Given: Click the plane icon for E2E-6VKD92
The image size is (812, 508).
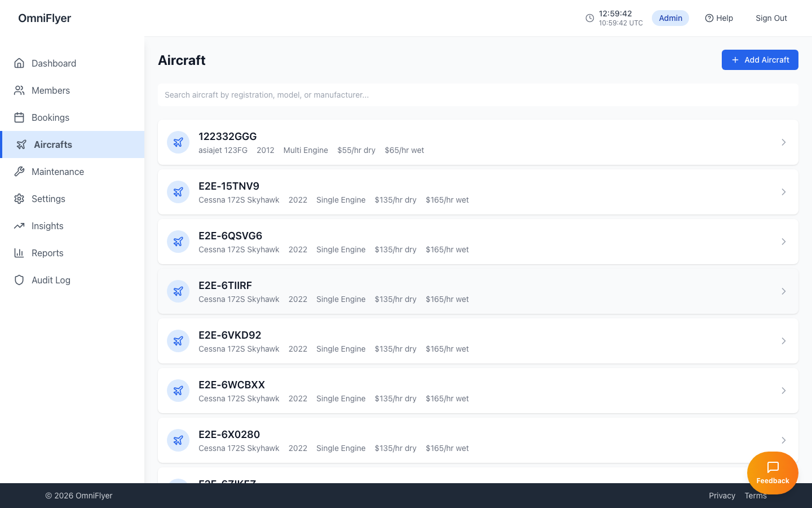Looking at the screenshot, I should 178,341.
